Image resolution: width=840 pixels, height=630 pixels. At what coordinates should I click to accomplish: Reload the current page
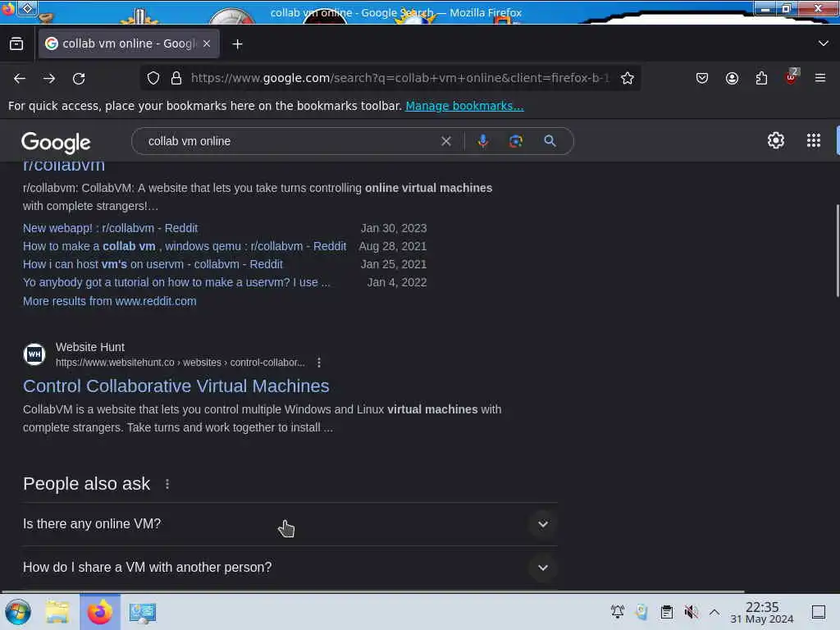(x=79, y=78)
